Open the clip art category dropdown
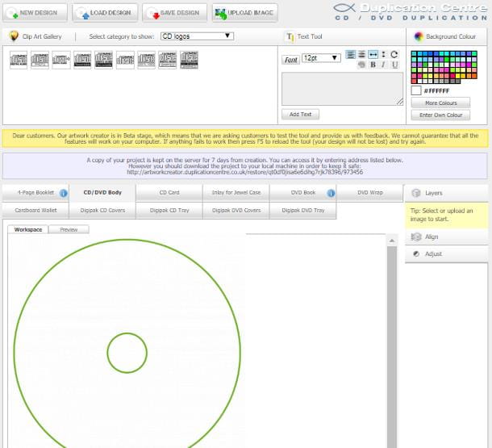492x448 pixels. 197,36
